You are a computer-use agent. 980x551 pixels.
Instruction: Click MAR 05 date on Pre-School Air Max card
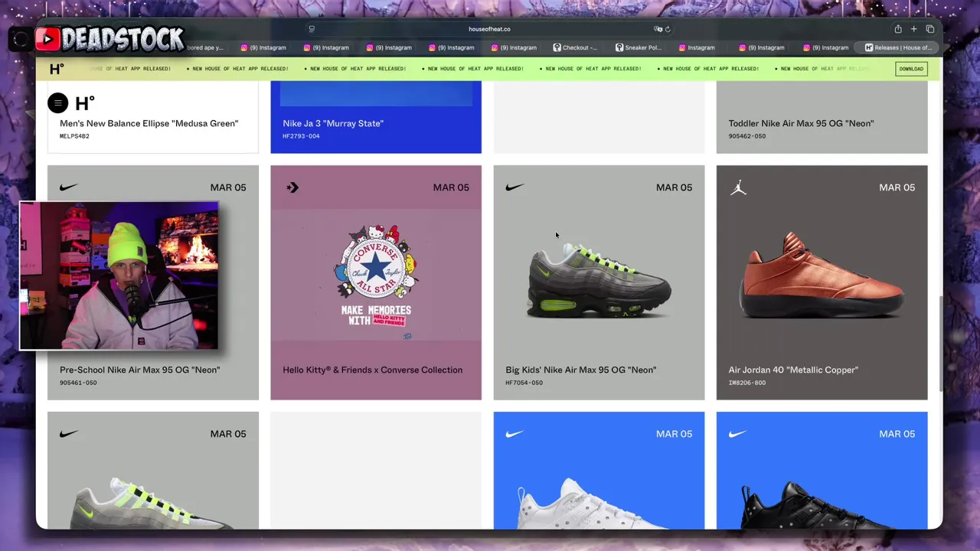[x=228, y=187]
